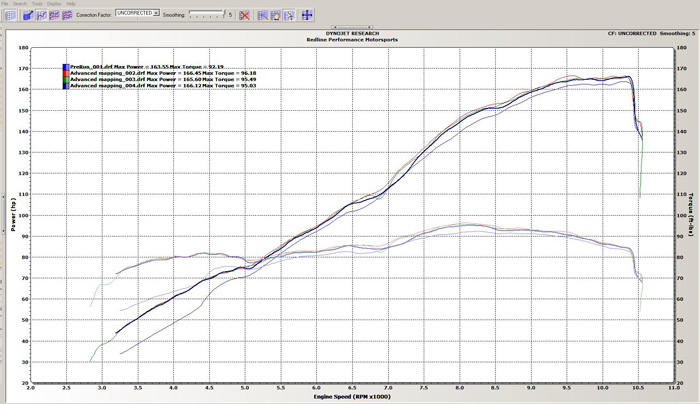Click the Smoothing slider
Image resolution: width=700 pixels, height=404 pixels.
tap(206, 15)
